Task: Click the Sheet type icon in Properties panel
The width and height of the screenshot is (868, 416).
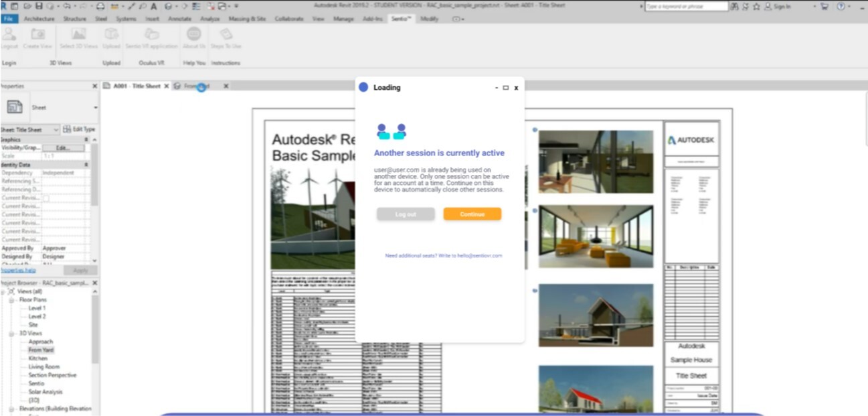Action: tap(14, 107)
